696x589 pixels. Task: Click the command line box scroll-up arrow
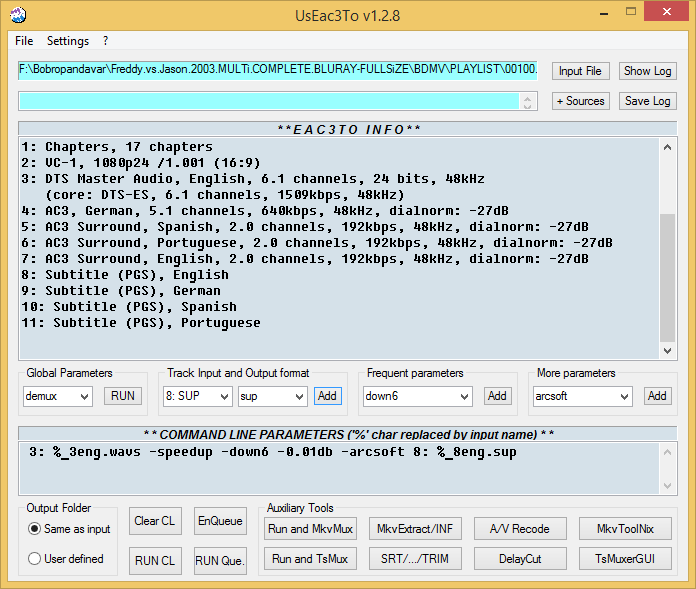click(668, 452)
